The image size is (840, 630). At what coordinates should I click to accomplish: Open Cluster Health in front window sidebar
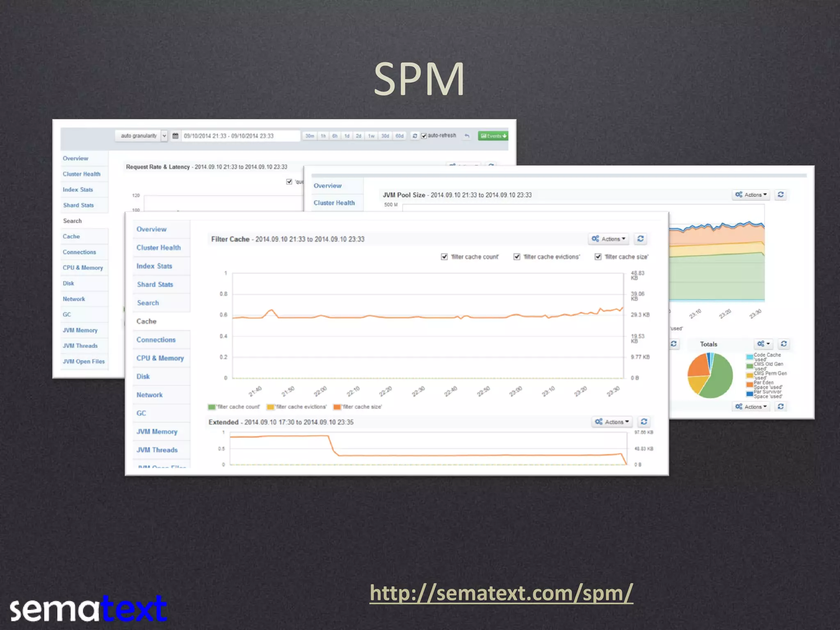[x=159, y=248]
